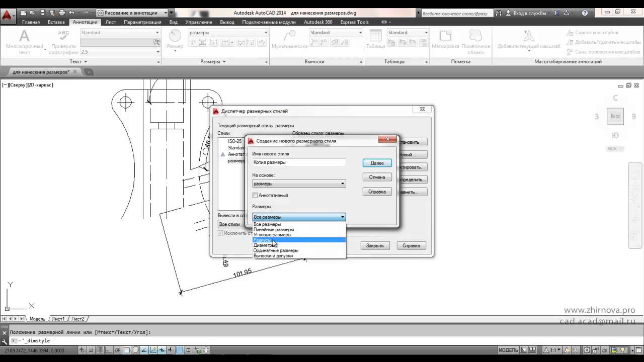644x362 pixels.
Task: Click the Help question mark icon
Action: 585,13
